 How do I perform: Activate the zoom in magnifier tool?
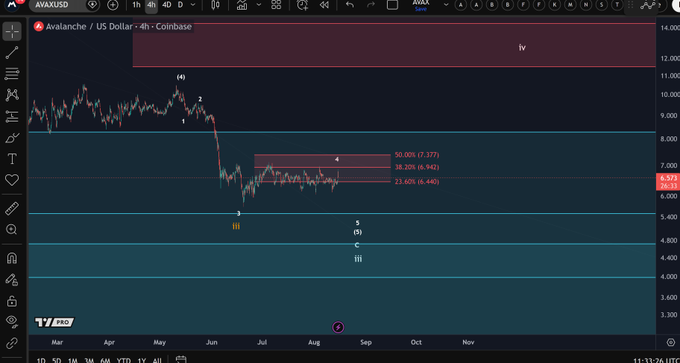[12, 230]
